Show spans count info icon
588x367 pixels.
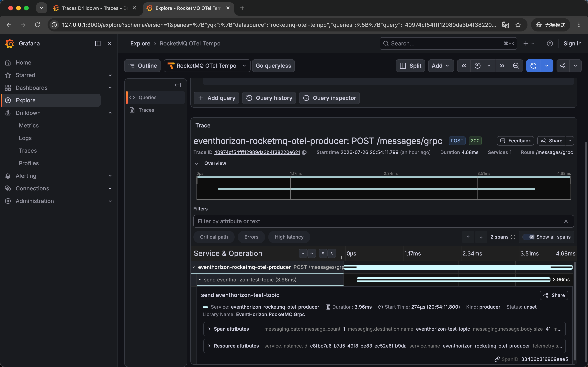point(513,237)
